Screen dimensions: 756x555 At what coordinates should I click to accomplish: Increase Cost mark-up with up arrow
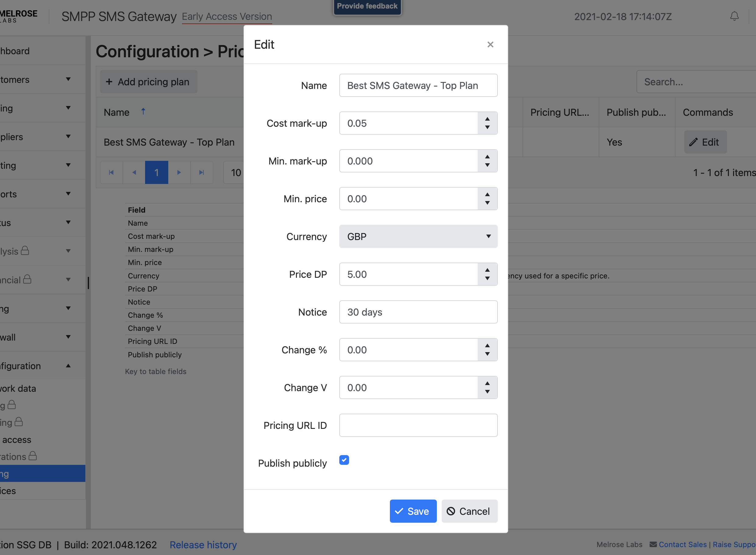click(487, 119)
